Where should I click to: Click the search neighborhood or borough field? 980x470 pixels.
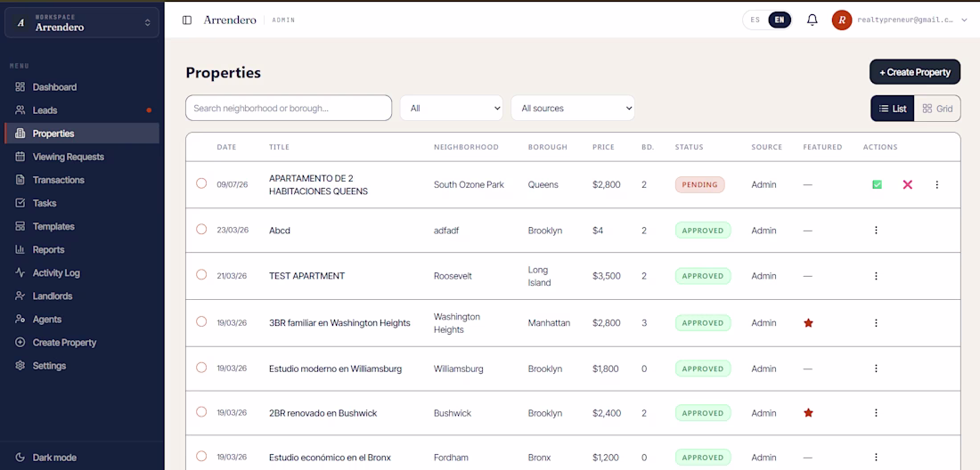point(289,108)
